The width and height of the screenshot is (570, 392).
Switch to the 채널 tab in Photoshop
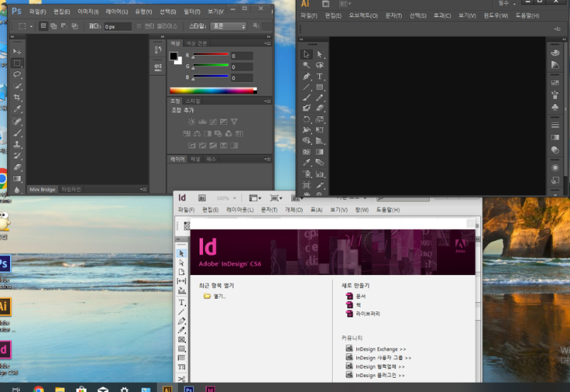pyautogui.click(x=195, y=159)
